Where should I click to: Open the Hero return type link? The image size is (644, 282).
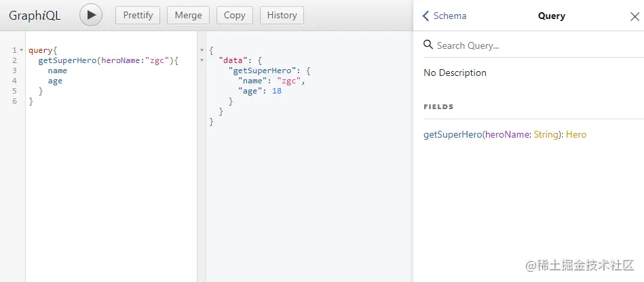point(576,135)
